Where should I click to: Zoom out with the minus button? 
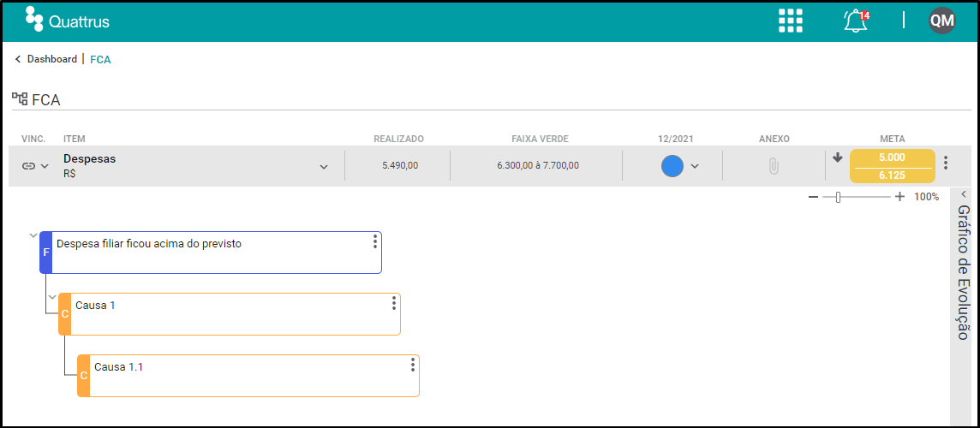813,197
